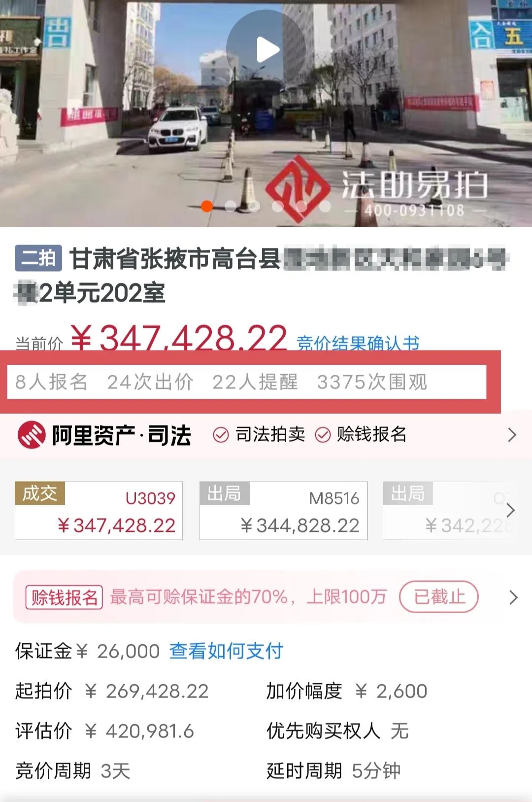Select winning bid card U3039

(x=99, y=511)
